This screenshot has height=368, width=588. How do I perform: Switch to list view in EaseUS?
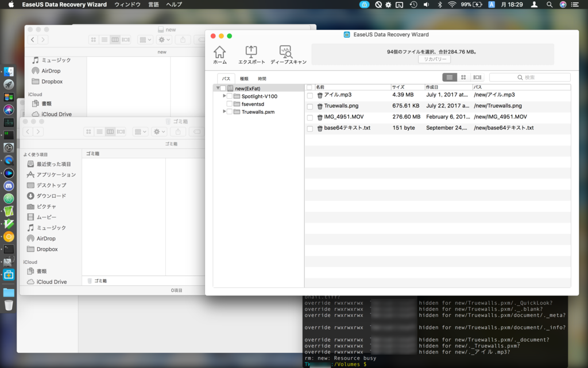point(449,78)
